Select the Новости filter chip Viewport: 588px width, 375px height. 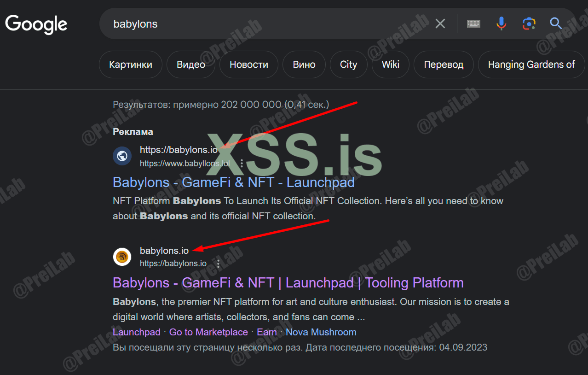(x=249, y=64)
